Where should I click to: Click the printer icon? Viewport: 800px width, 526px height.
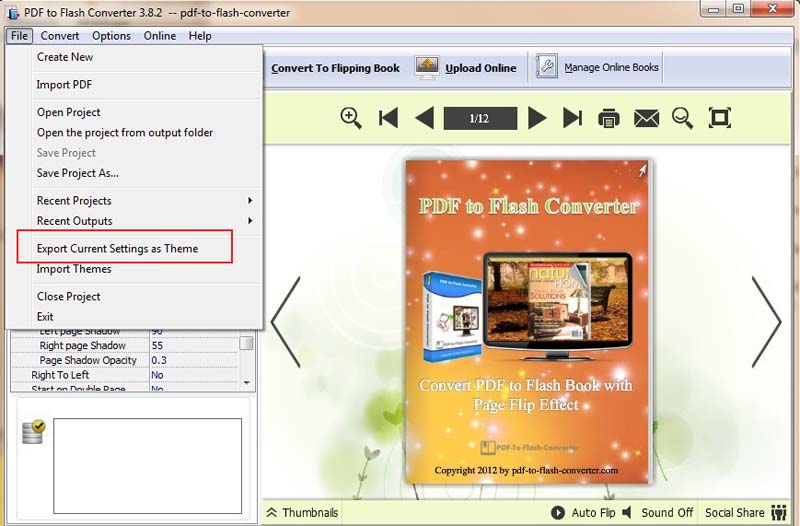609,118
